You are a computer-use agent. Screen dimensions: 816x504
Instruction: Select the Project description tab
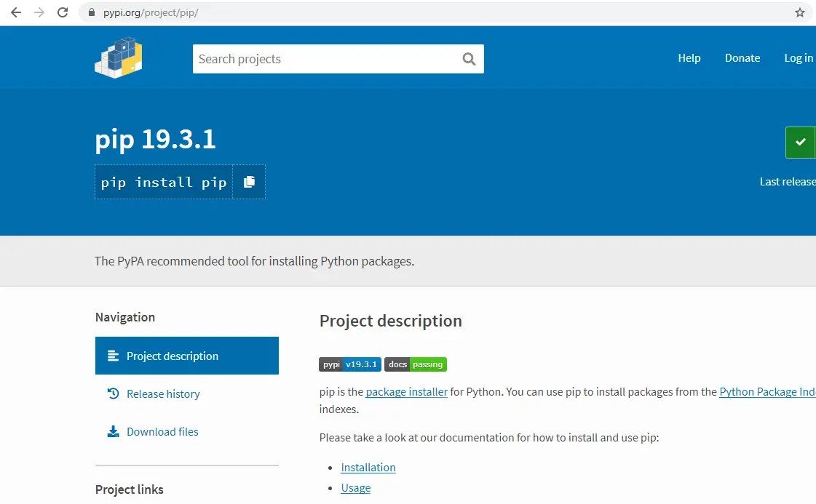pos(187,356)
